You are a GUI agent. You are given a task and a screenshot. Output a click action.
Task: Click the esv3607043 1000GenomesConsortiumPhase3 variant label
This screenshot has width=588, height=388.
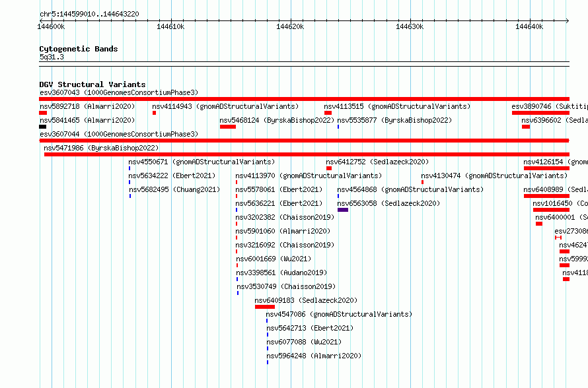tap(119, 92)
